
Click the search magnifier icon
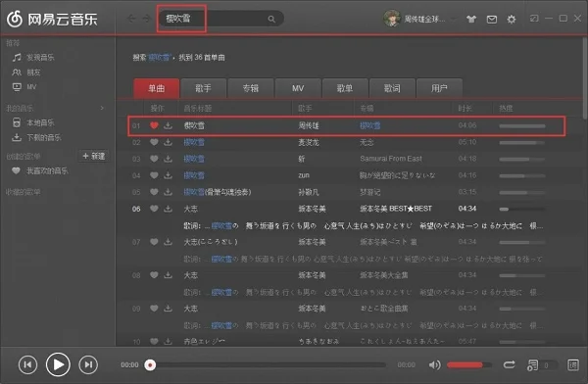click(271, 19)
